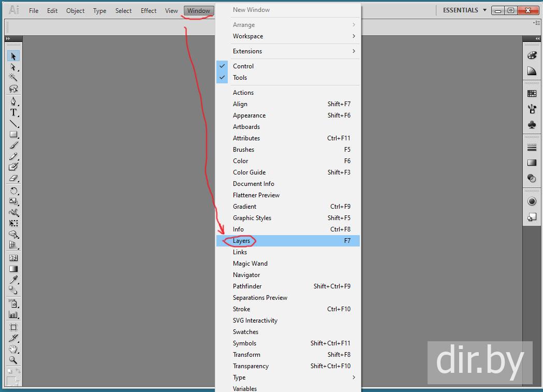
Task: Swap fill and stroke colors arrow
Action: click(18, 371)
